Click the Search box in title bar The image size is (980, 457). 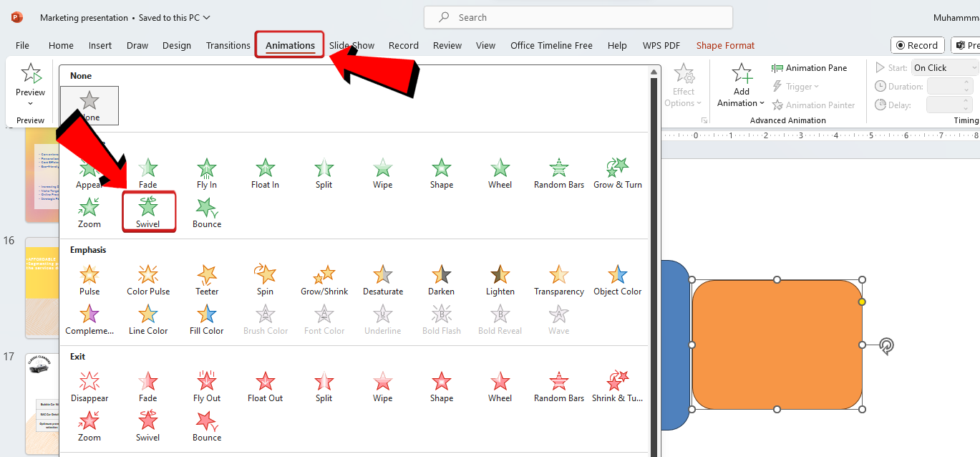(578, 17)
